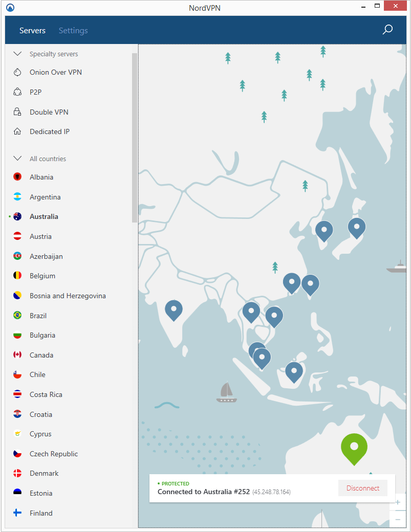
Task: Select the Double VPN padlock icon
Action: click(17, 112)
